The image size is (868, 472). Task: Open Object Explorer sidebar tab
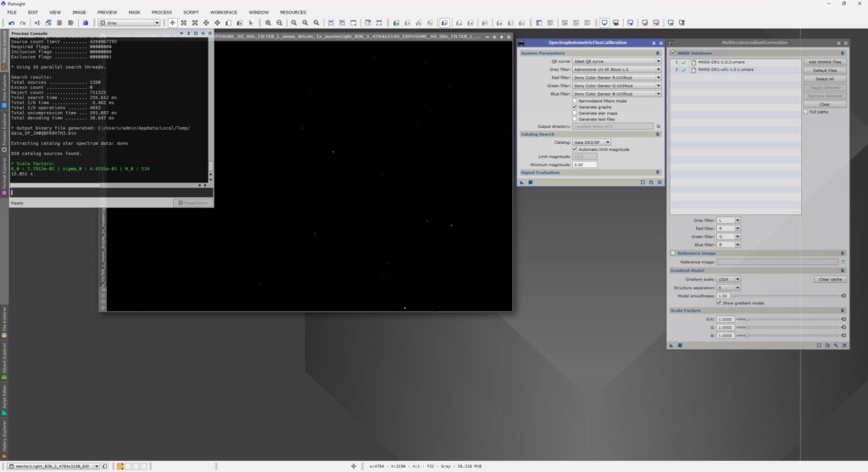tap(4, 361)
